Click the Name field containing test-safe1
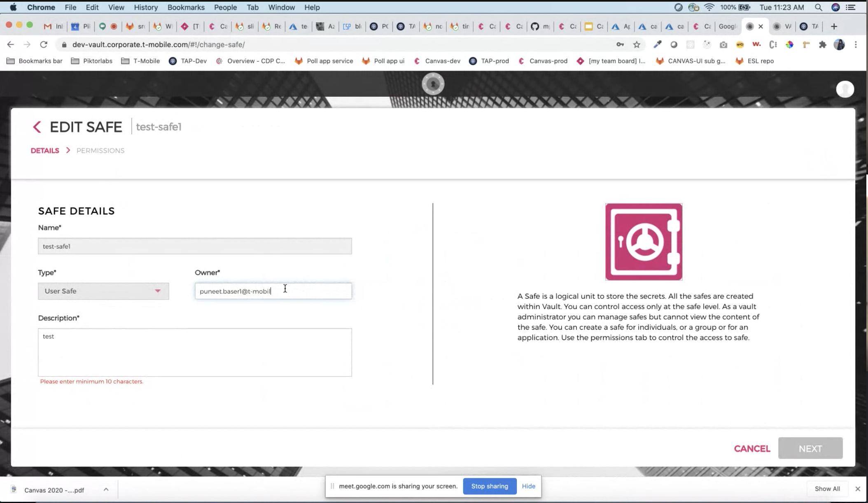The width and height of the screenshot is (868, 503). coord(195,246)
